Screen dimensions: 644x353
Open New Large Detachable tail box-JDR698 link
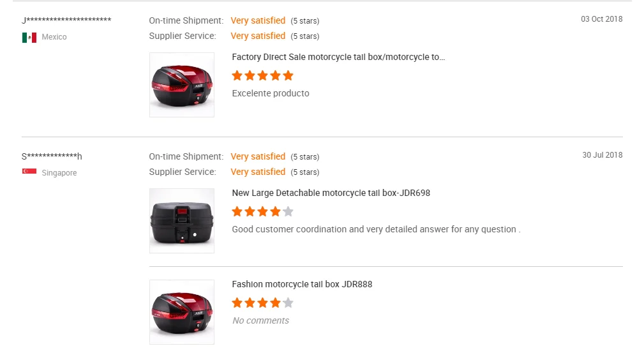[x=331, y=193]
